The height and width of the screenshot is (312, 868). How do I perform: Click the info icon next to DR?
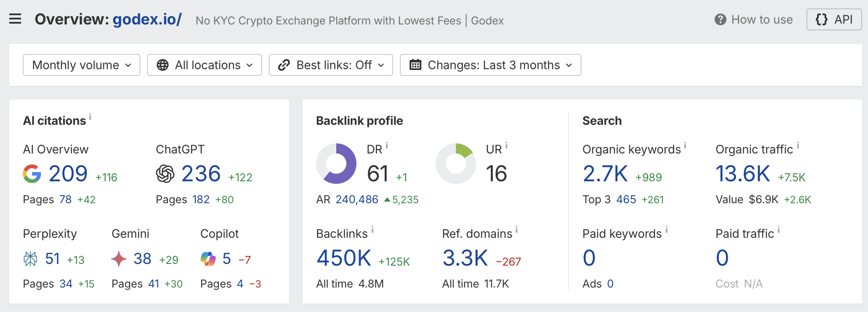click(387, 145)
